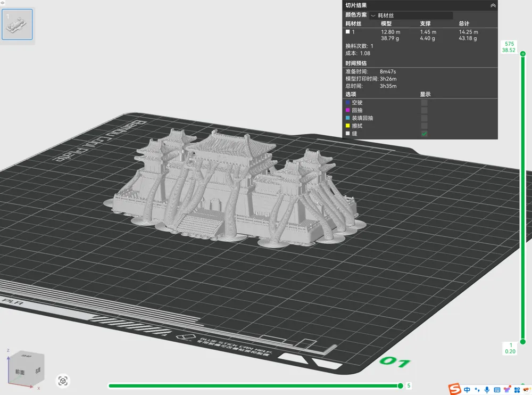The width and height of the screenshot is (532, 395).
Task: Click model usage value 12.80 m
Action: click(390, 32)
